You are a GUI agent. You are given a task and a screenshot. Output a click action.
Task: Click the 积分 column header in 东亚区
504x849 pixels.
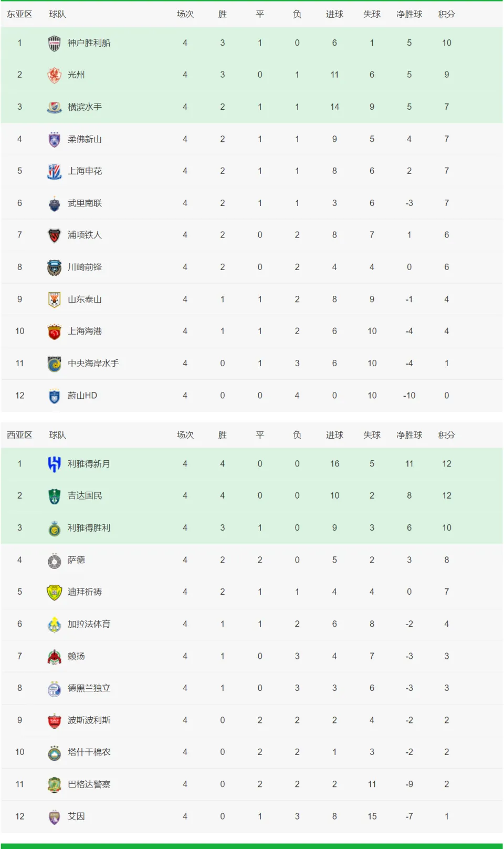[x=447, y=14]
